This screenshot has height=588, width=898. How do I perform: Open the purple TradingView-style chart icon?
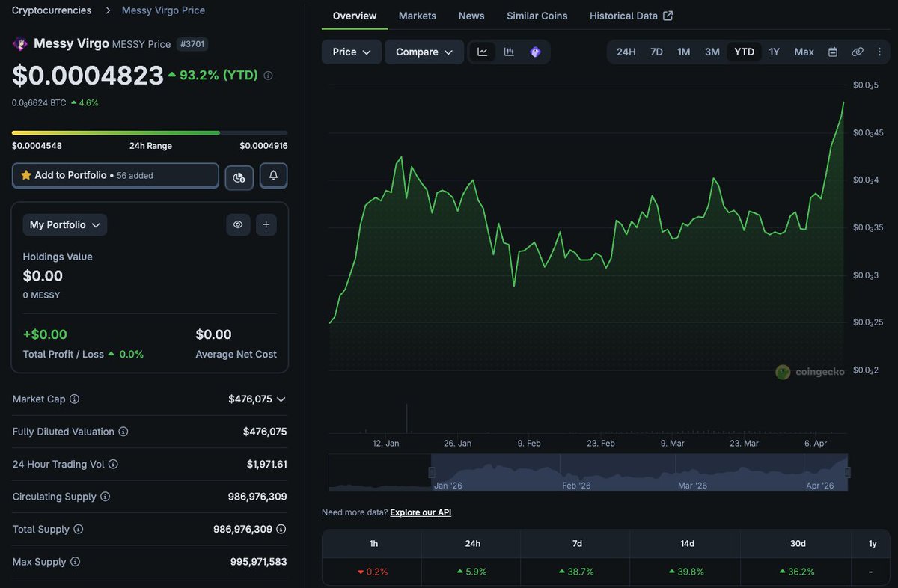(535, 52)
